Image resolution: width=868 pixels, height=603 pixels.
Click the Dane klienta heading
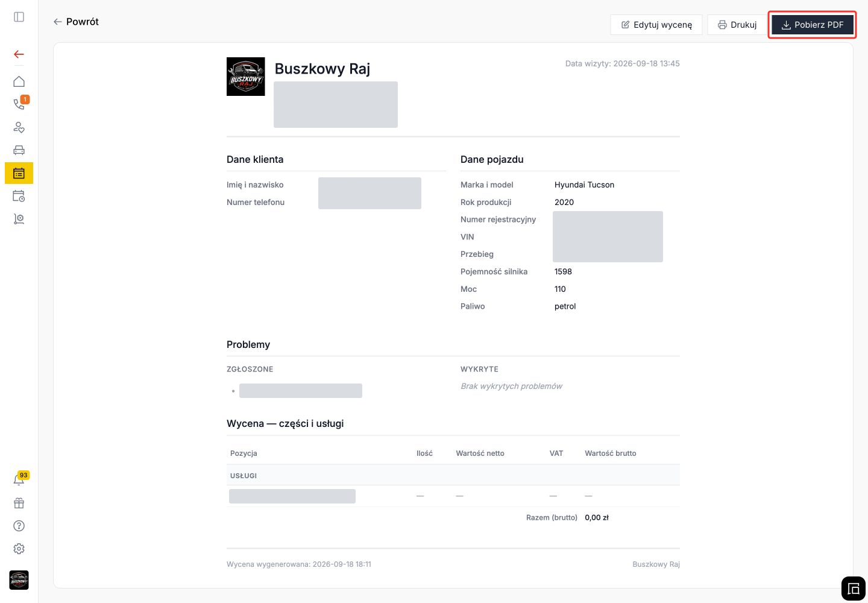(x=255, y=160)
